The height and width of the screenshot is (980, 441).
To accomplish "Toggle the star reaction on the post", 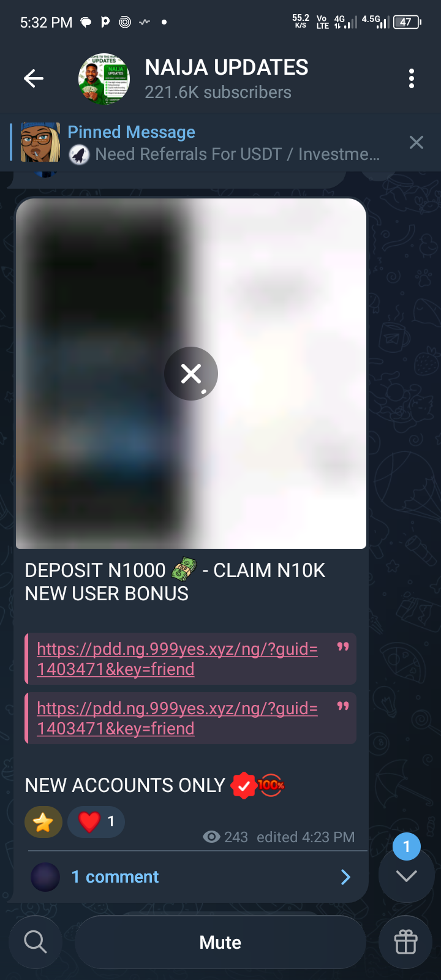I will [x=43, y=821].
